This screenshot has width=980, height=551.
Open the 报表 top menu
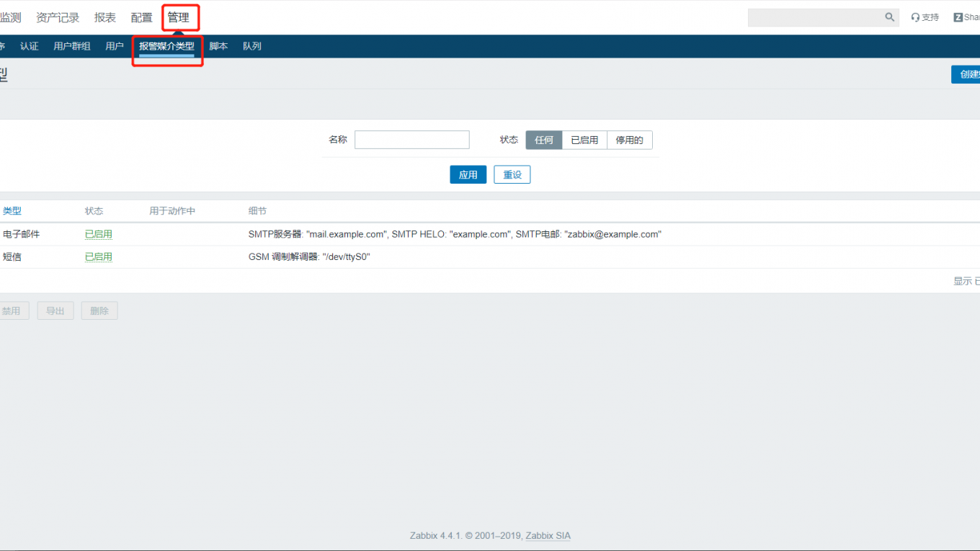pos(105,17)
